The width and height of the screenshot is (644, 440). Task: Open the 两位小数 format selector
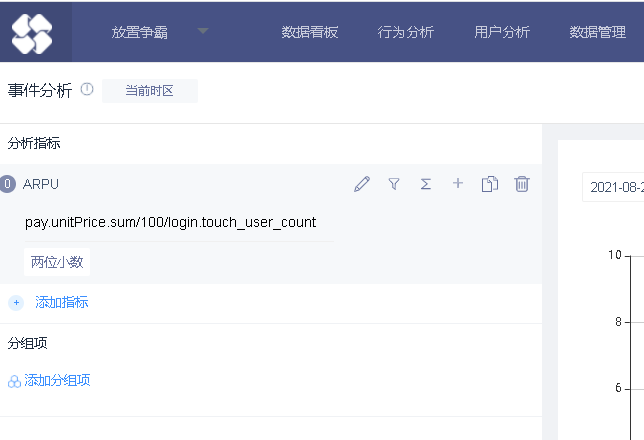coord(57,262)
